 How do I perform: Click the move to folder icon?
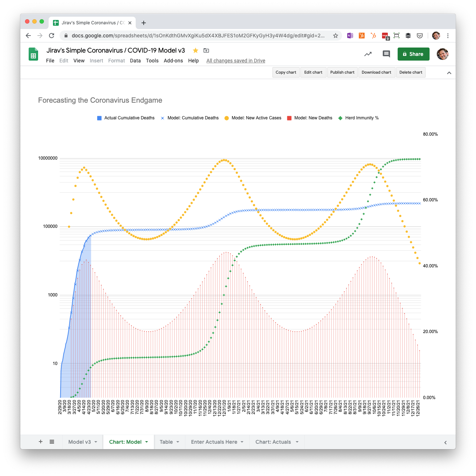[x=206, y=50]
